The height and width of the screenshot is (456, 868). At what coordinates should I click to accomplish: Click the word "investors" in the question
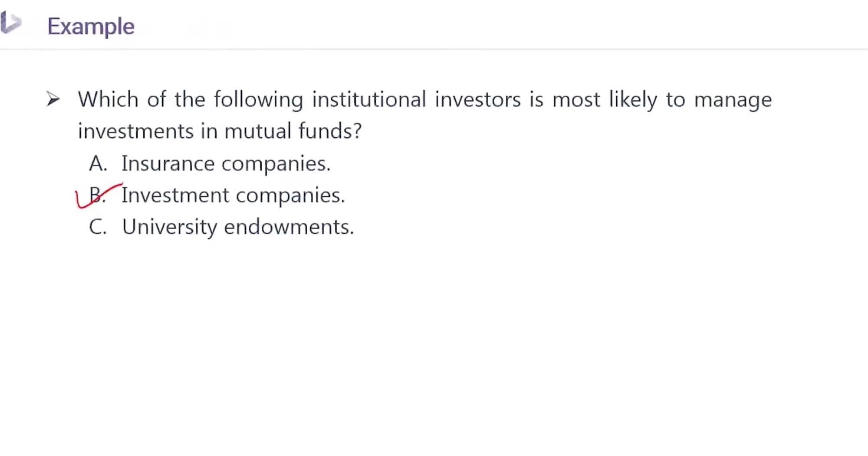point(477,99)
